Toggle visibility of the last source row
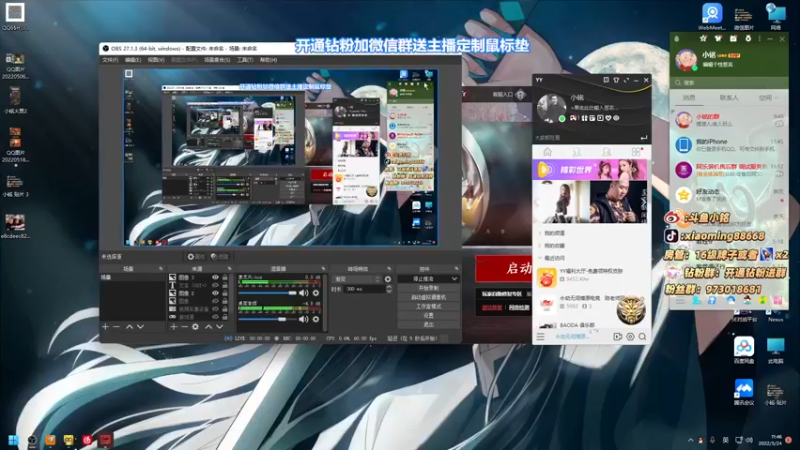This screenshot has height=450, width=800. click(x=215, y=316)
